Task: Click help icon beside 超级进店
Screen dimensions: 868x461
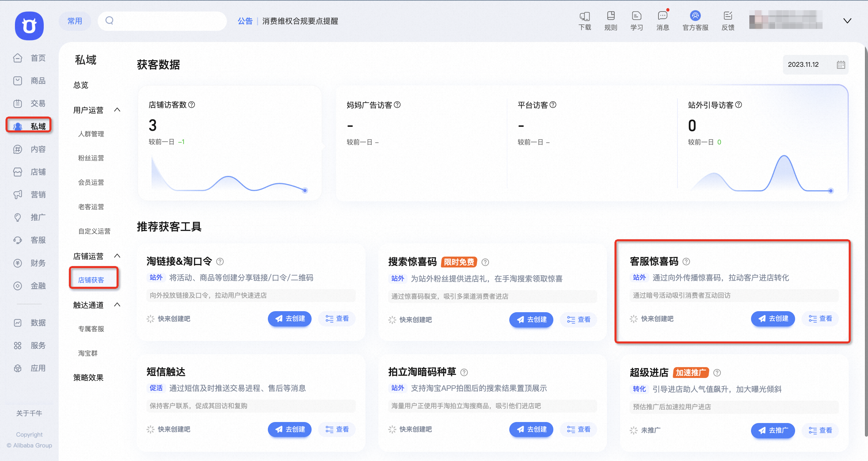Action: (717, 373)
